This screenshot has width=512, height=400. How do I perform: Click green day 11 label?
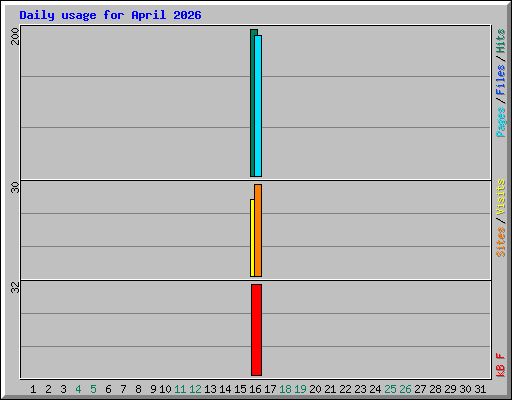pyautogui.click(x=180, y=389)
